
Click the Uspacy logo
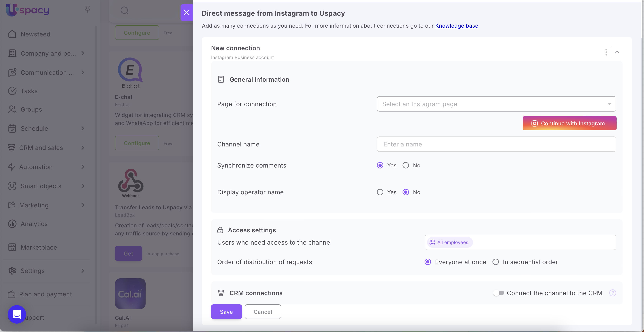[27, 10]
